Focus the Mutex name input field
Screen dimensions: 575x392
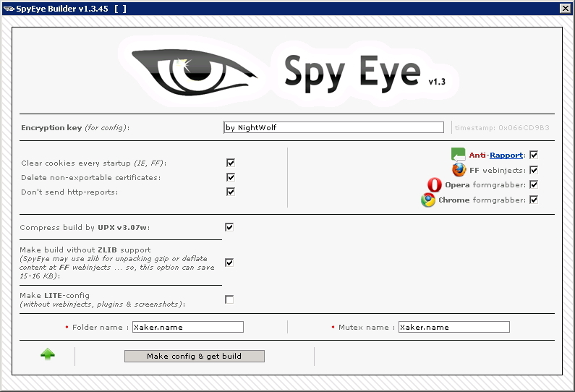coord(454,327)
